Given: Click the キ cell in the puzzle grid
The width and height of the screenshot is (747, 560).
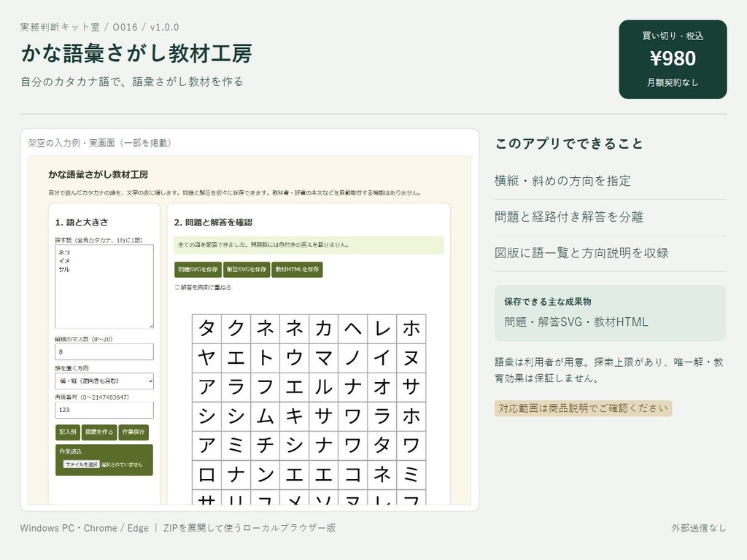Looking at the screenshot, I should tap(295, 416).
